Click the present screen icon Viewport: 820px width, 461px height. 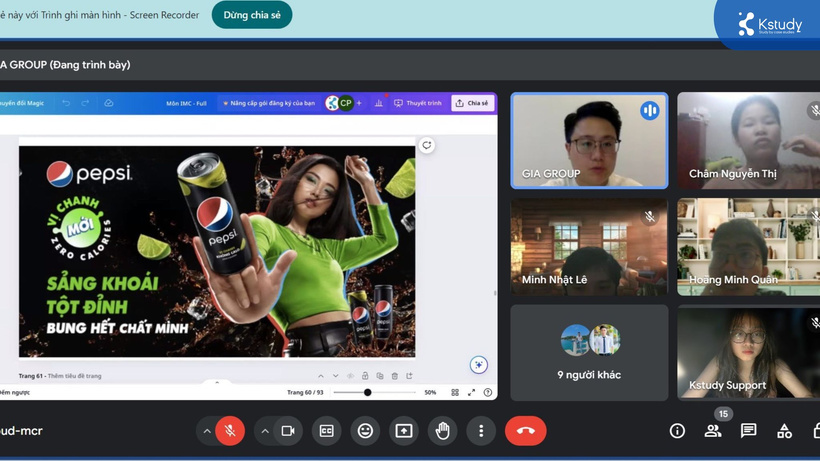click(x=404, y=431)
